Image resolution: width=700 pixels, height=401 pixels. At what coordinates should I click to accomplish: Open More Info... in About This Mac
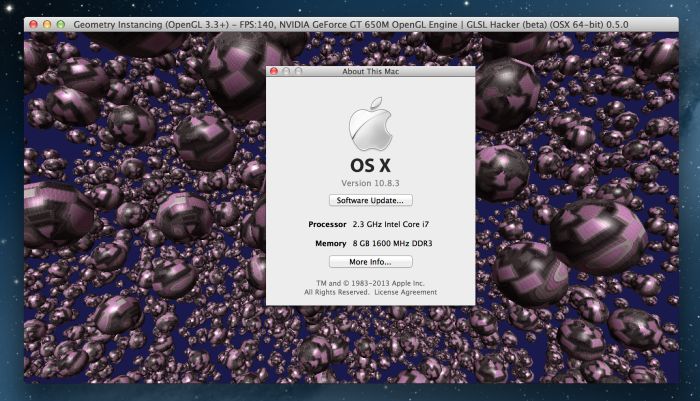371,262
